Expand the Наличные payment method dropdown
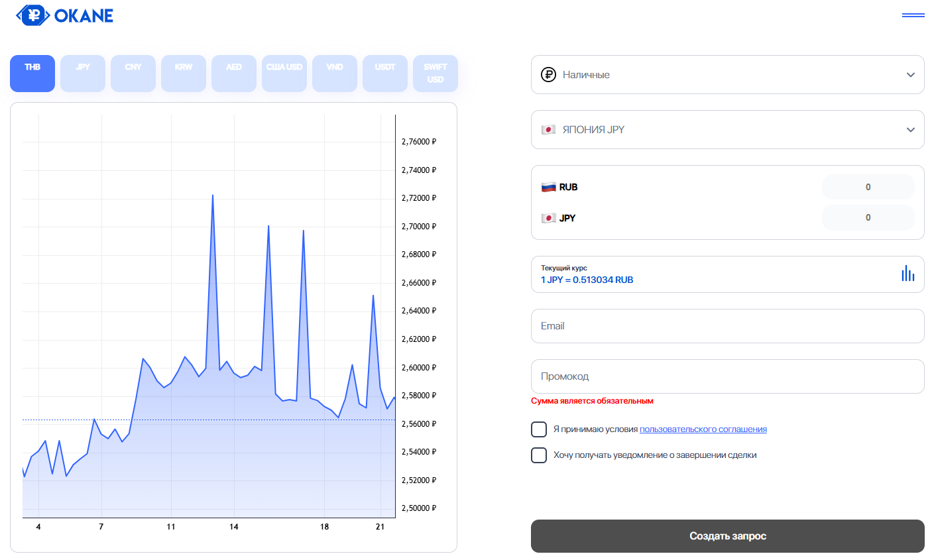This screenshot has width=932, height=560. (727, 75)
